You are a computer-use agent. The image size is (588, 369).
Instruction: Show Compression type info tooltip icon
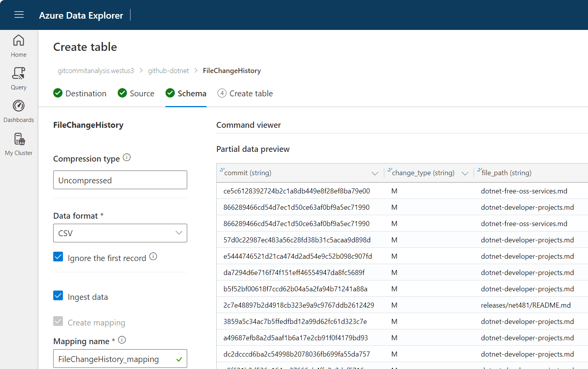[127, 157]
